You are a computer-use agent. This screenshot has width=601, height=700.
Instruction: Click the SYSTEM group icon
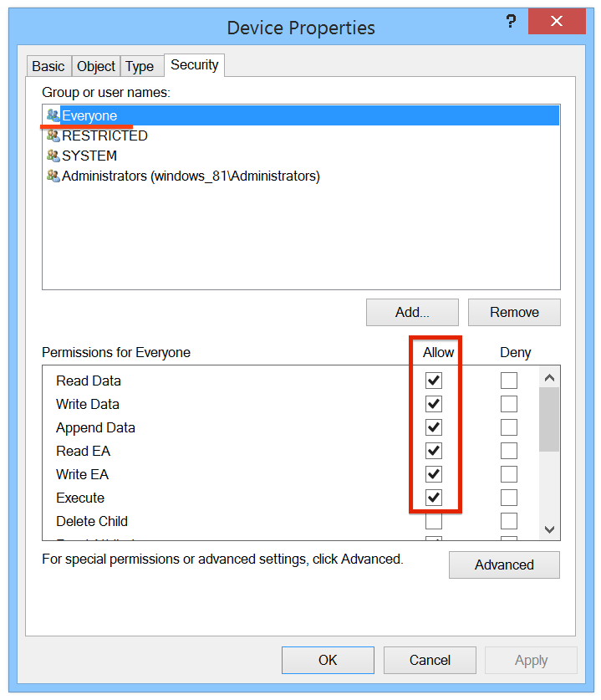coord(53,156)
